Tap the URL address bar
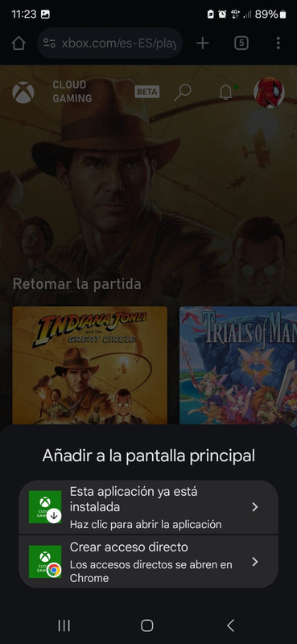The width and height of the screenshot is (297, 644). pos(109,43)
